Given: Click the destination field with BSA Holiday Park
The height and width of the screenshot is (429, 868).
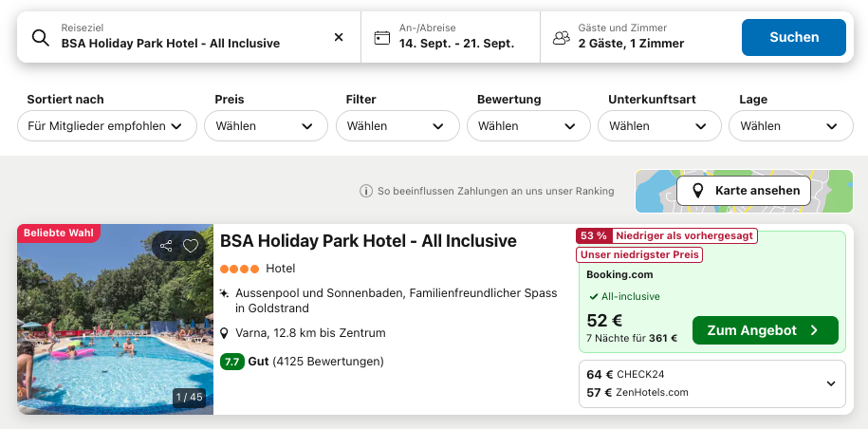Looking at the screenshot, I should (x=189, y=37).
